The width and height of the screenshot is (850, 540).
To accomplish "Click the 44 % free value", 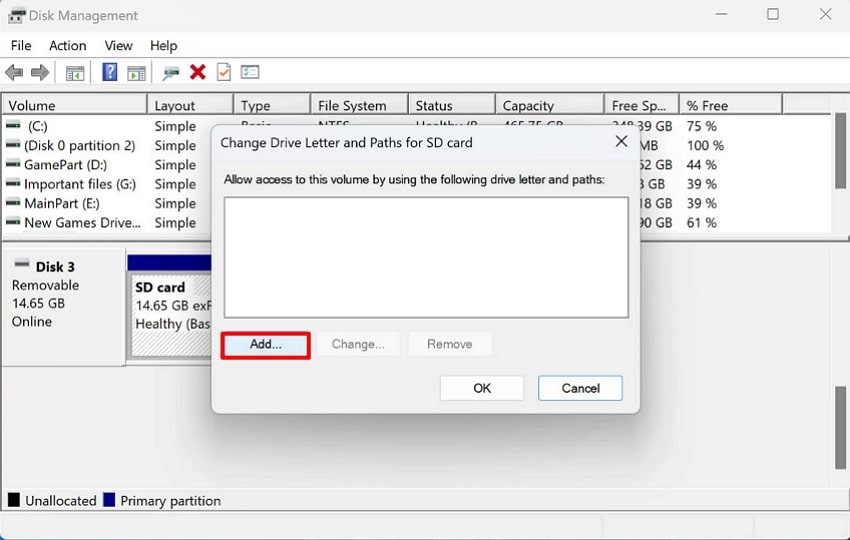I will (701, 165).
